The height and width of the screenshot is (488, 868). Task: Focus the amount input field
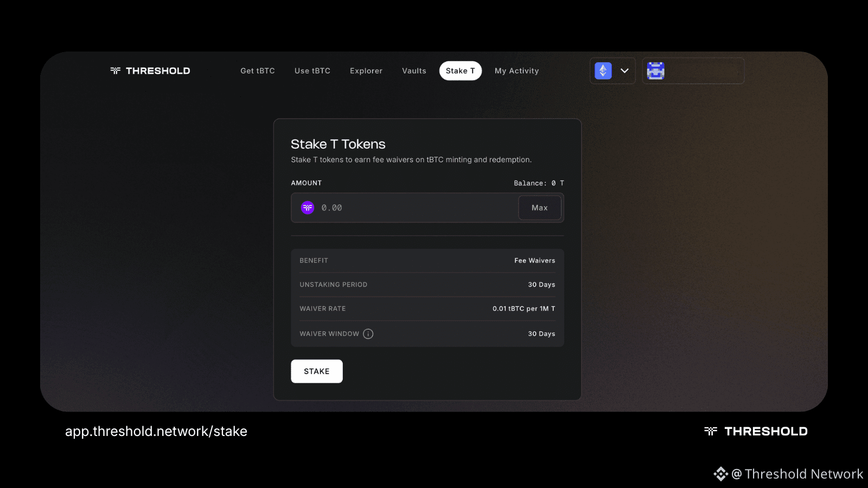[427, 208]
